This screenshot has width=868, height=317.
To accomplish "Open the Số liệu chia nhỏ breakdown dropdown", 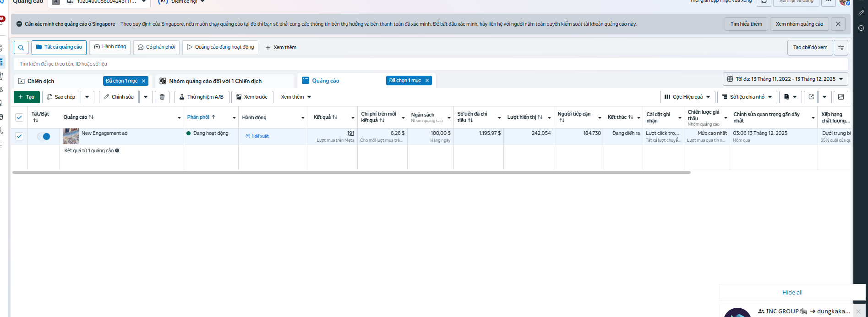I will [x=747, y=97].
